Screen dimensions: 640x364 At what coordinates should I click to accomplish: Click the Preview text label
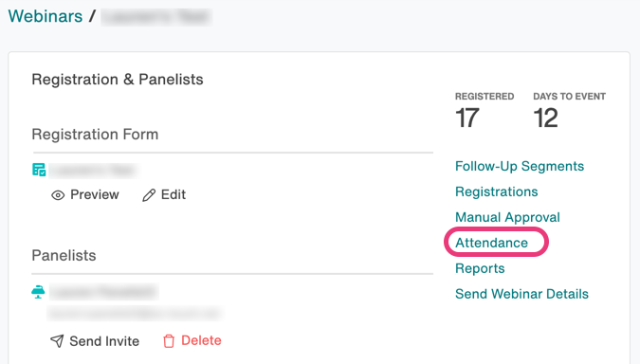pyautogui.click(x=94, y=194)
